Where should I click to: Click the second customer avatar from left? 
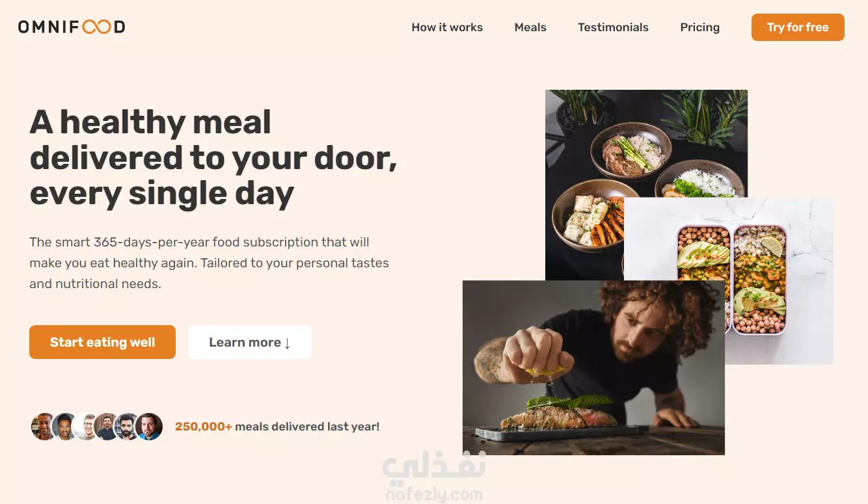[x=64, y=427]
